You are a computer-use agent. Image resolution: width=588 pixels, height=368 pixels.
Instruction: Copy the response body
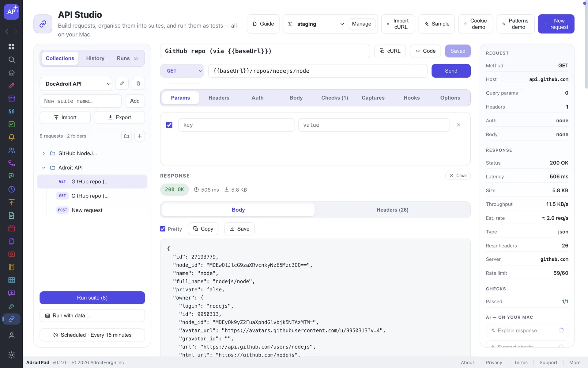203,229
